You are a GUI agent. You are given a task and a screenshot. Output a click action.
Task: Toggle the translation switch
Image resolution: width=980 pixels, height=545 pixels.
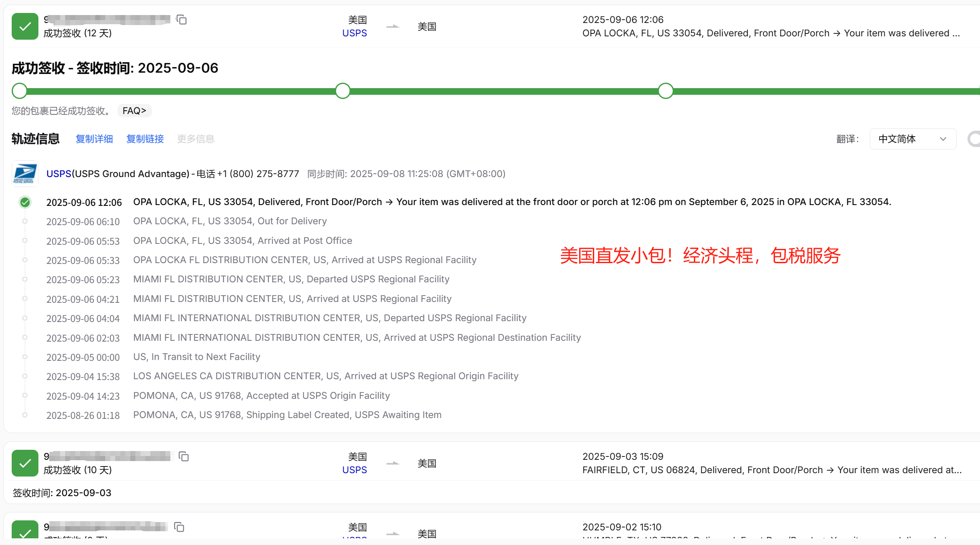pyautogui.click(x=974, y=139)
